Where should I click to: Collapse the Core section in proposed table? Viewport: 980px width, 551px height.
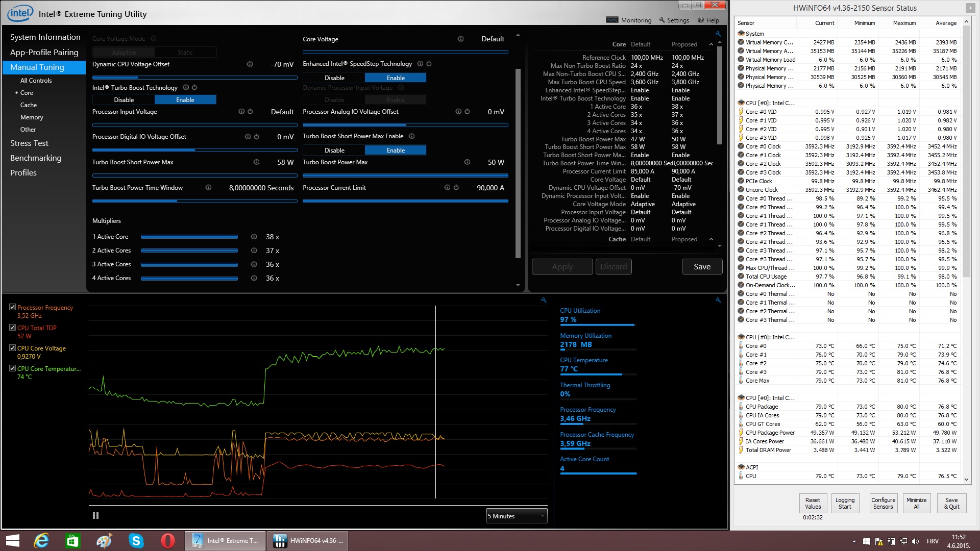711,44
